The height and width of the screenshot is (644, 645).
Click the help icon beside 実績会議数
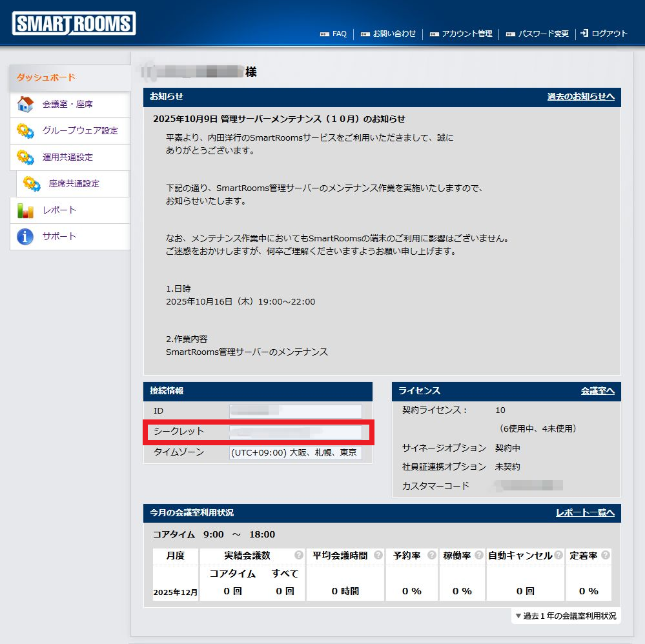pos(299,555)
